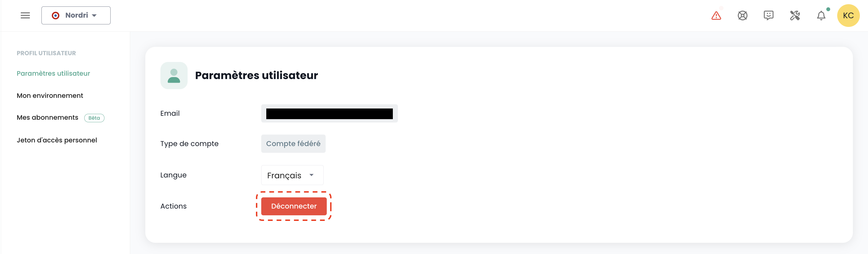Open the lifebuoy help icon

pyautogui.click(x=742, y=15)
